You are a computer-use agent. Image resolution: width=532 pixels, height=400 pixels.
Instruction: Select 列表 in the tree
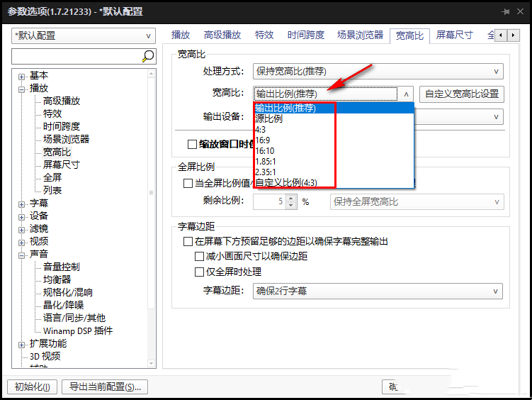click(x=52, y=190)
